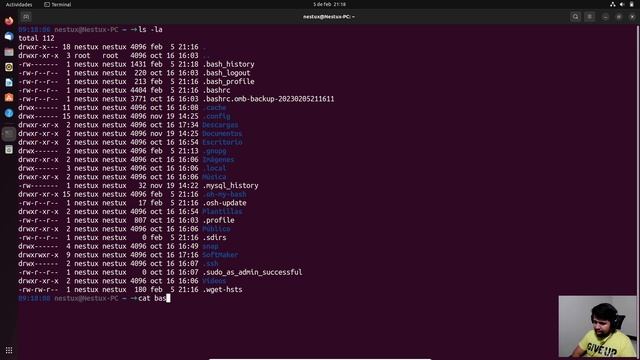
Task: Open the Terminal app menu in top bar
Action: coord(58,4)
